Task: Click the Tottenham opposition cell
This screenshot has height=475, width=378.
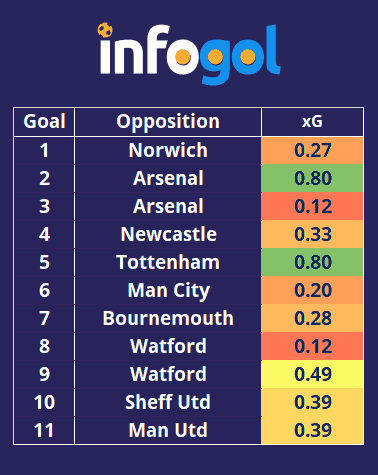Action: [x=168, y=262]
